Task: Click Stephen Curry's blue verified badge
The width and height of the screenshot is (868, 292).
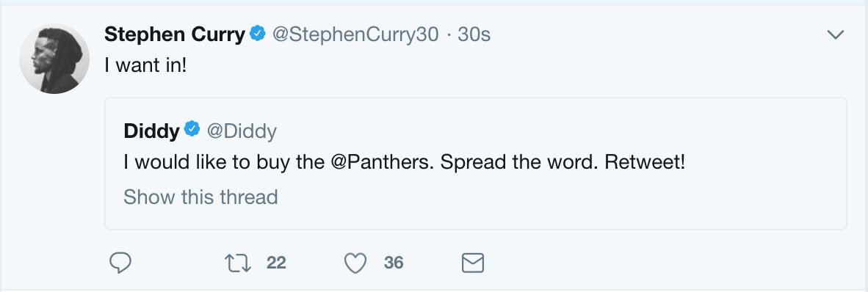Action: click(x=258, y=34)
